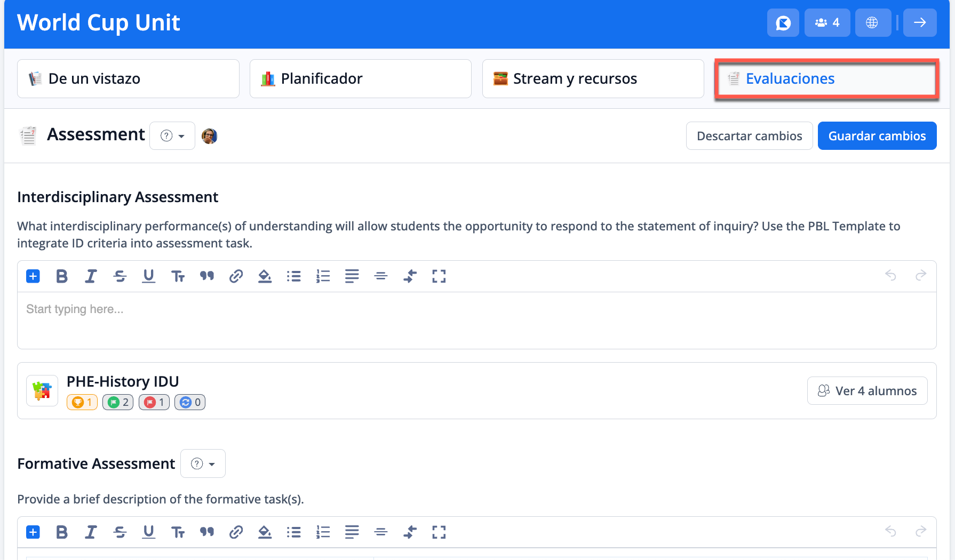Open help dropdown beside Formative Assessment
955x560 pixels.
pyautogui.click(x=203, y=464)
